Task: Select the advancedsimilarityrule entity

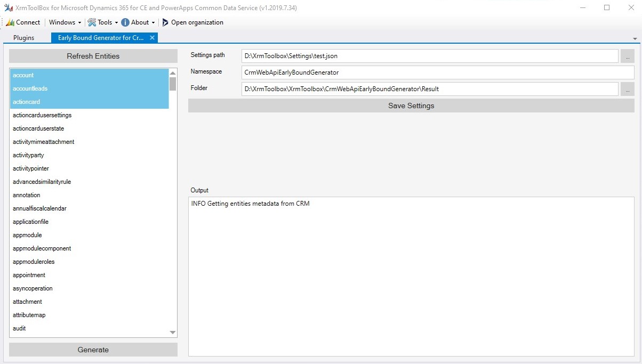Action: 90,182
